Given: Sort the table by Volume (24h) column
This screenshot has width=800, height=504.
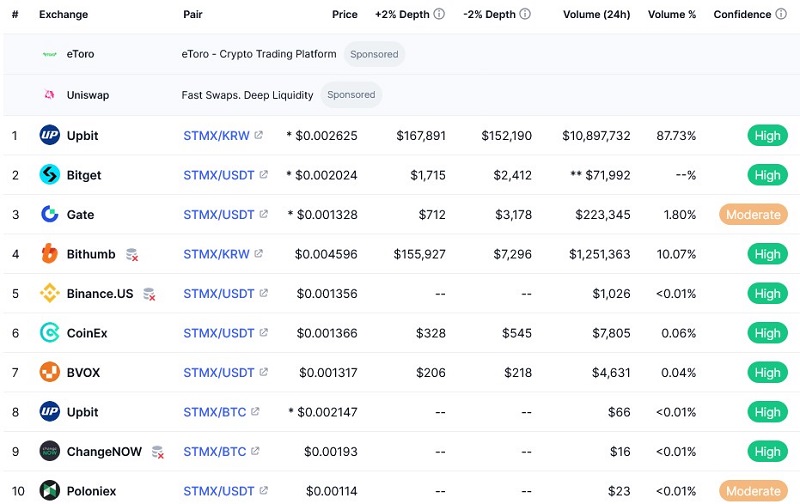Looking at the screenshot, I should [596, 15].
